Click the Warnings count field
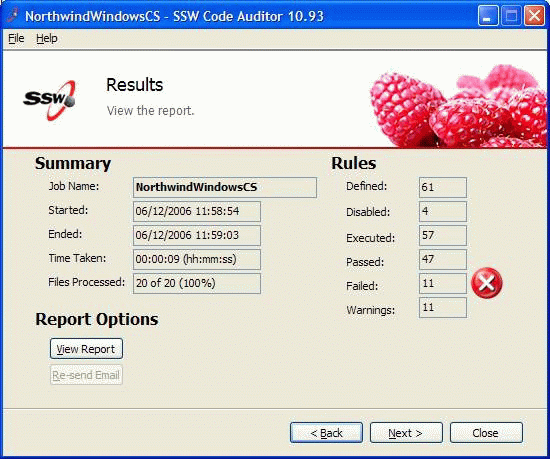Image resolution: width=550 pixels, height=459 pixels. pyautogui.click(x=443, y=308)
